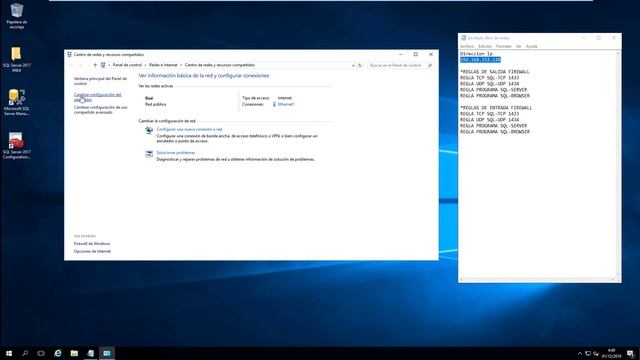Click the Ethernet1 connection icon
640x360 pixels.
274,104
